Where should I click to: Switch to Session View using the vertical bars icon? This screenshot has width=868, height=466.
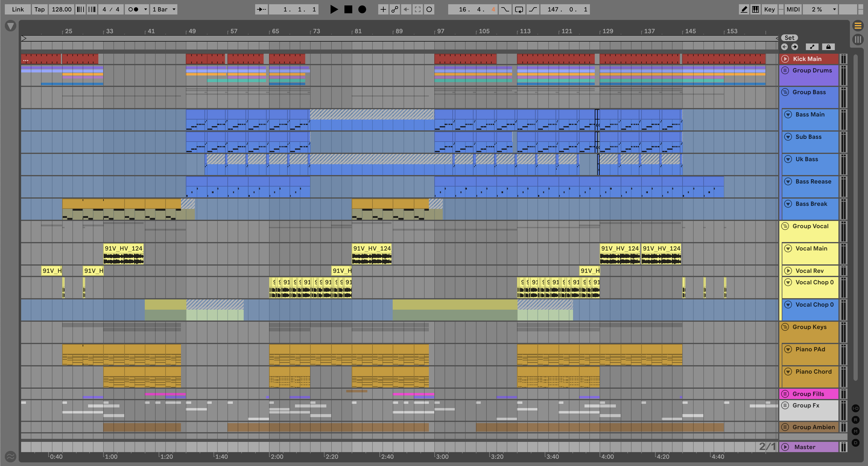(858, 40)
